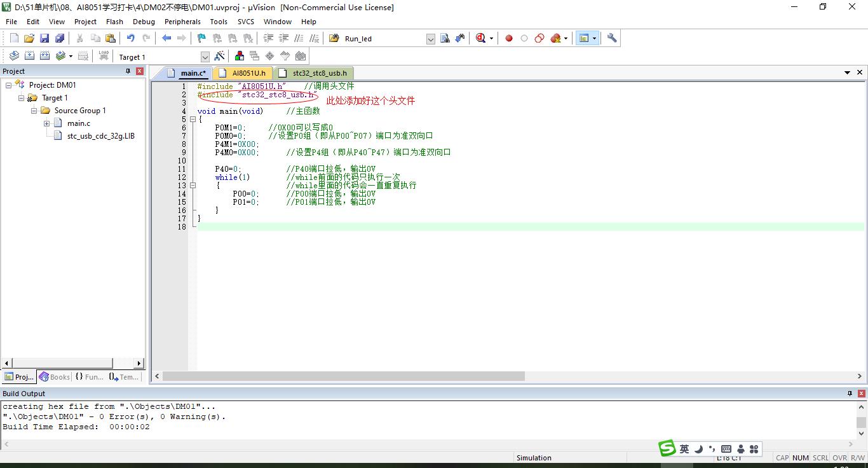Toggle pin on the Project panel
868x468 pixels.
tap(128, 71)
